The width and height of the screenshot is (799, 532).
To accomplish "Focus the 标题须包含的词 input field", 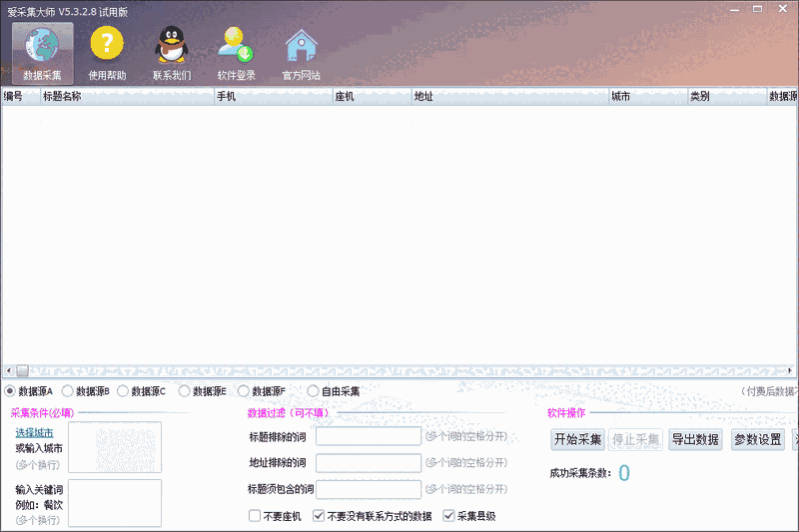I will pyautogui.click(x=369, y=489).
